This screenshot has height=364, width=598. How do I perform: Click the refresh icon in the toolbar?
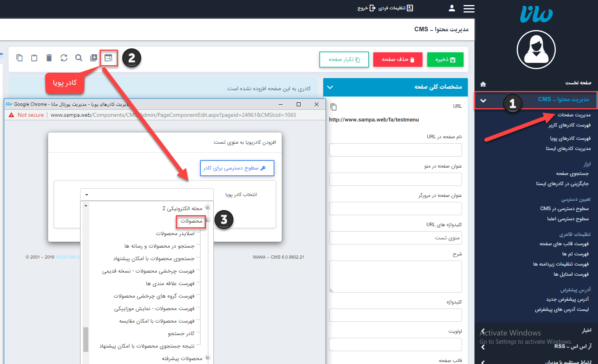click(x=64, y=58)
